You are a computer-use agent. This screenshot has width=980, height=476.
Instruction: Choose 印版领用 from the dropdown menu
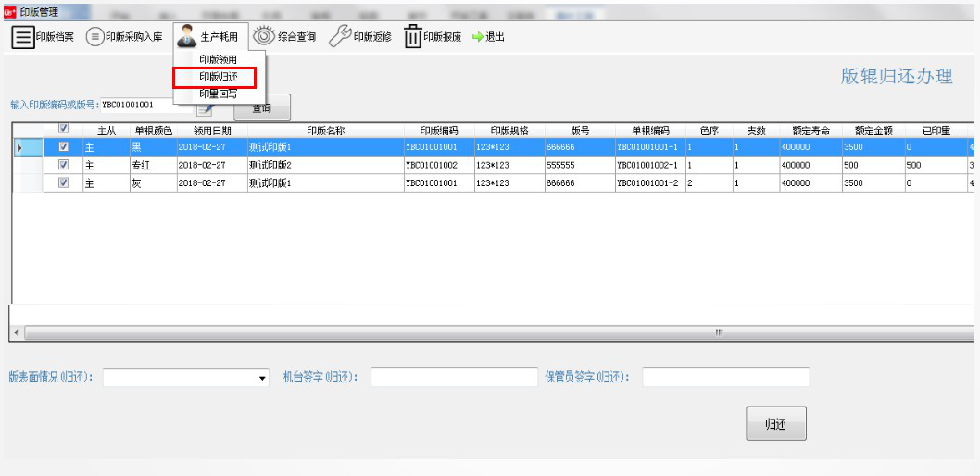pyautogui.click(x=219, y=60)
